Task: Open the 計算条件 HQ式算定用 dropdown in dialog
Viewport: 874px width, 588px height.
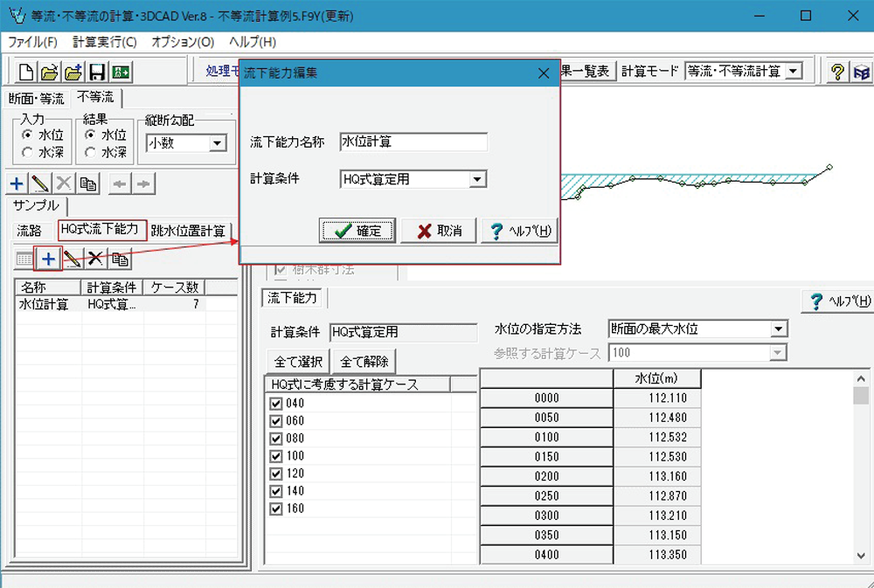Action: point(476,179)
